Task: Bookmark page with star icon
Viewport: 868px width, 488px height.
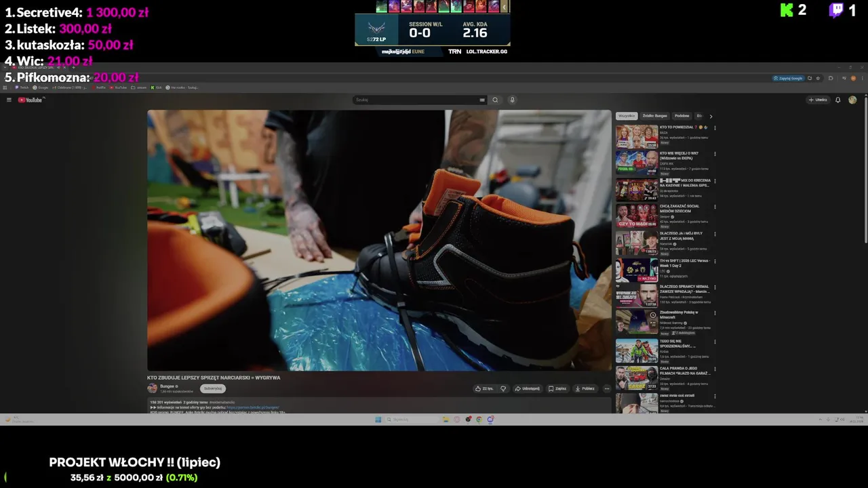Action: point(818,78)
